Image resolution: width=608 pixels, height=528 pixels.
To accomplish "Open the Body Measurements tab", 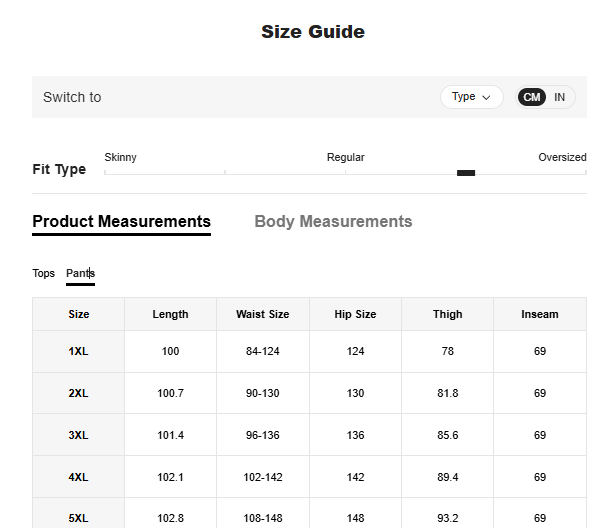I will pos(333,221).
